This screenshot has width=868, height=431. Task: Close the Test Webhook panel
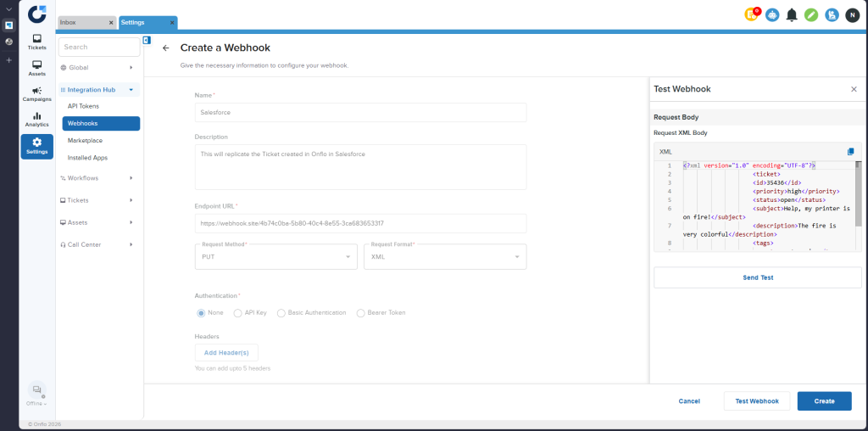point(854,89)
